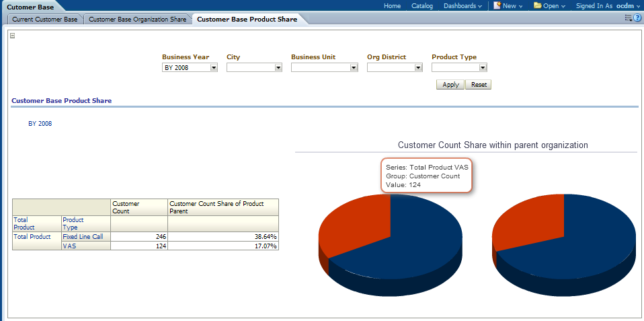The width and height of the screenshot is (644, 321).
Task: Switch to Current Customer Base tab
Action: pyautogui.click(x=45, y=20)
